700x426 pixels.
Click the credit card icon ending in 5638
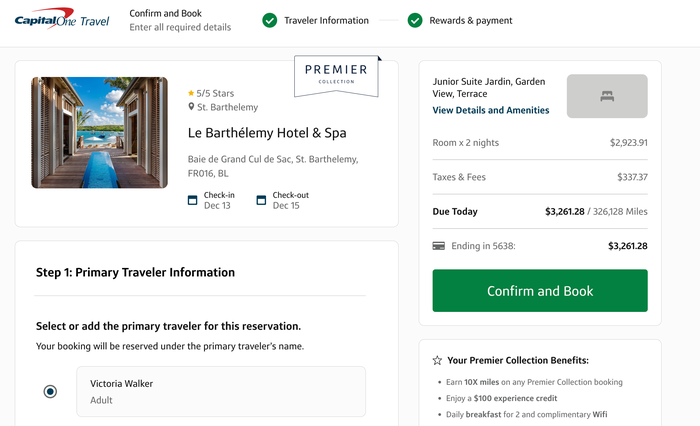coord(438,246)
